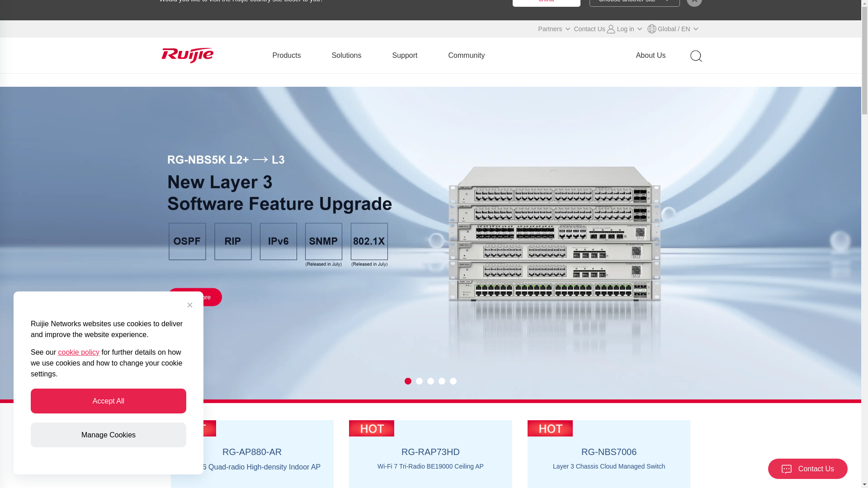Click the chat bubble Contact Us button
Screen dimensions: 868x488
click(x=807, y=469)
